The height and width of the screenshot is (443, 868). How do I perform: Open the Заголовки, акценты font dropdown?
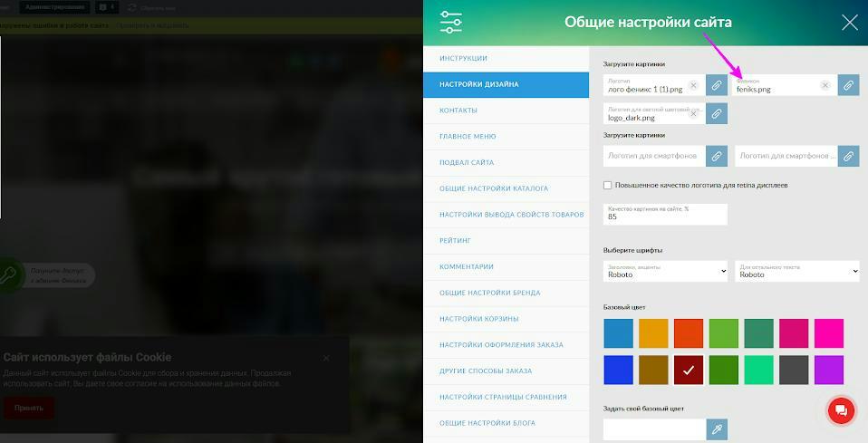[665, 270]
